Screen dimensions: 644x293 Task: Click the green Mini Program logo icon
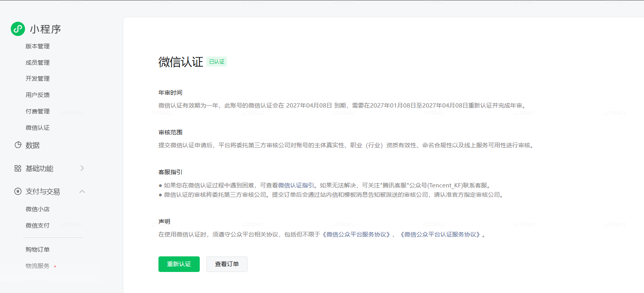[x=18, y=29]
